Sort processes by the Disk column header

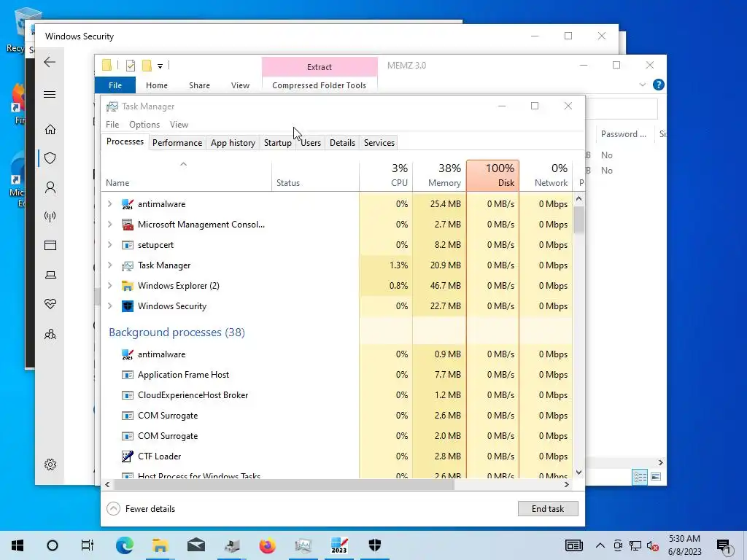point(492,175)
